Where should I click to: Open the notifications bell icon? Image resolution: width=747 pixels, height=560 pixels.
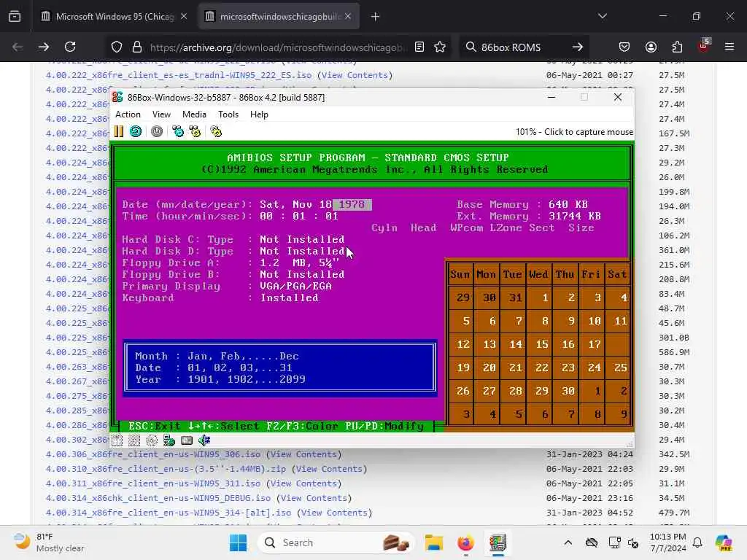(697, 542)
